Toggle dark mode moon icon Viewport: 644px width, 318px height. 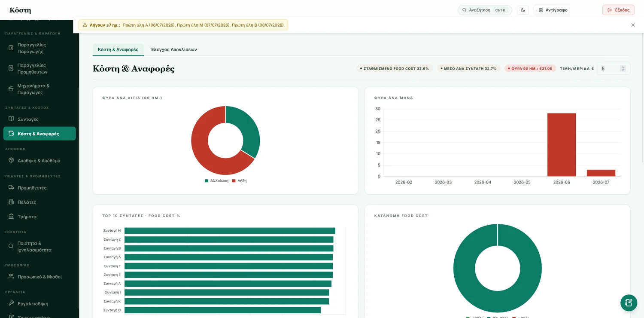(523, 10)
